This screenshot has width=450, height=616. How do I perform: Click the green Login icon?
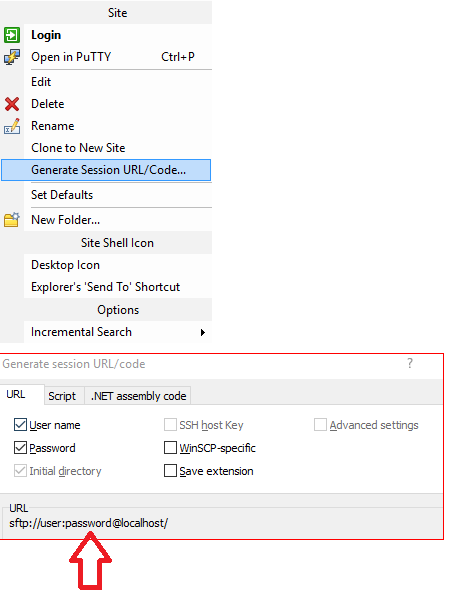(12, 35)
